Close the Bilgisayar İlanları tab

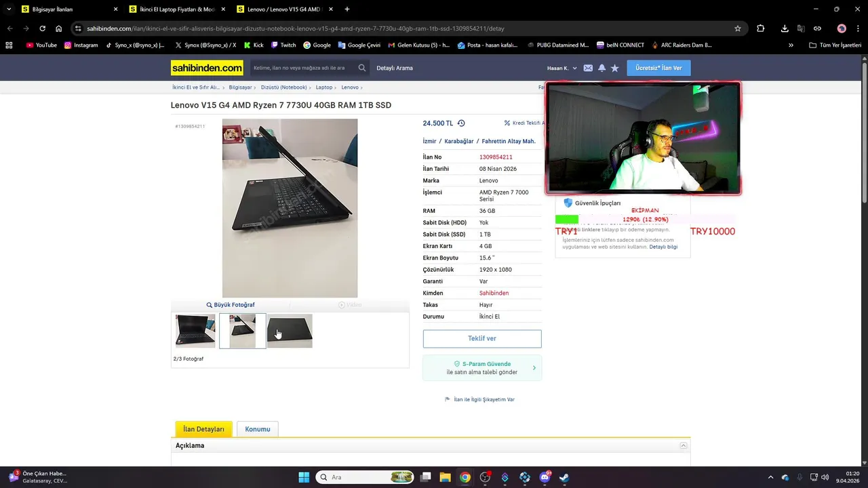115,9
